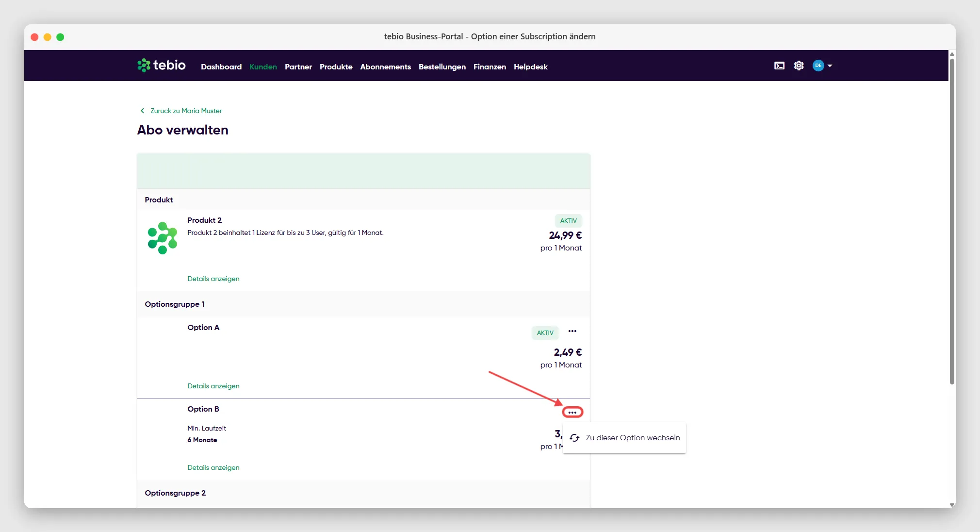Minimize the window with the yellow button
The image size is (980, 532).
click(48, 37)
